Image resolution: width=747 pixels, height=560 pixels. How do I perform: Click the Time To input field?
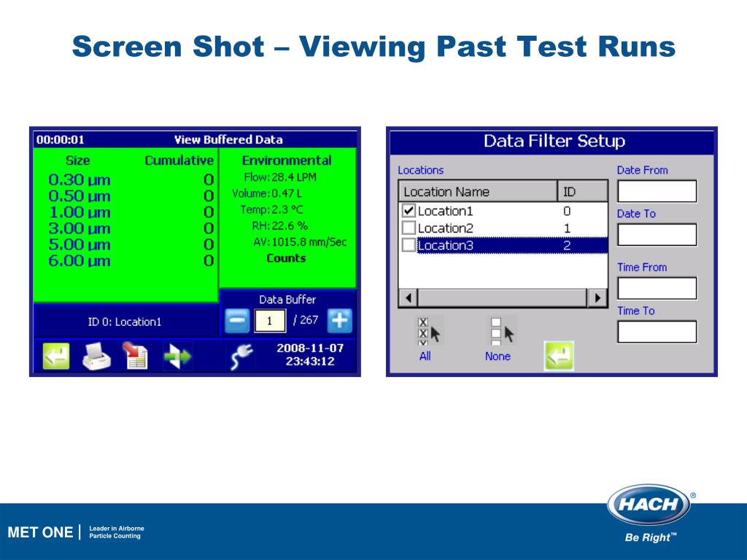[x=657, y=332]
